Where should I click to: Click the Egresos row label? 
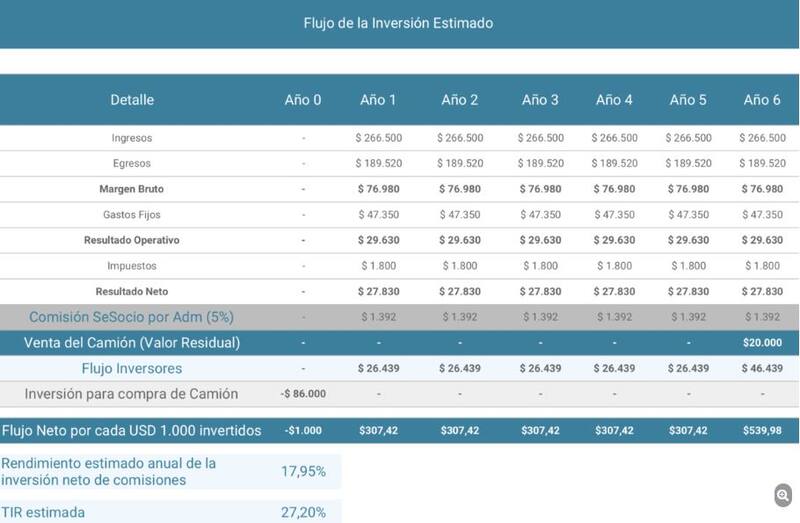[132, 163]
